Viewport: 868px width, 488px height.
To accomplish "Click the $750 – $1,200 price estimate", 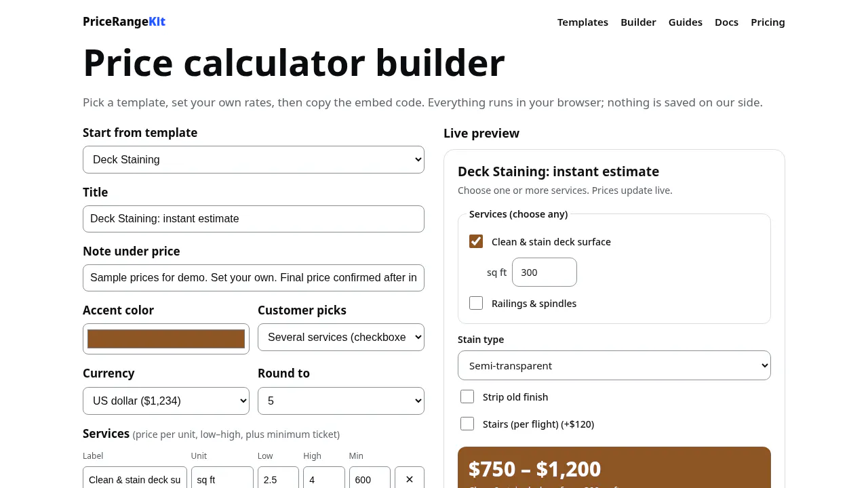I will click(534, 469).
